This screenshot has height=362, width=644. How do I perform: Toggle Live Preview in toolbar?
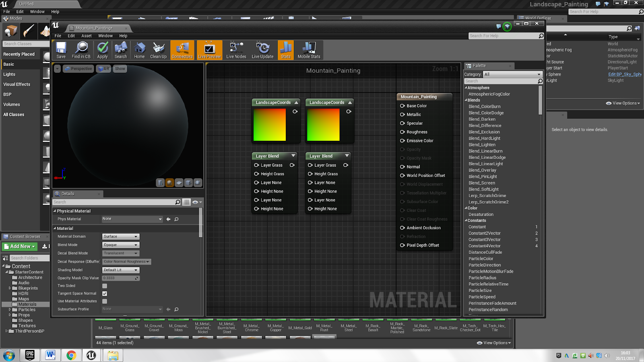(x=209, y=50)
